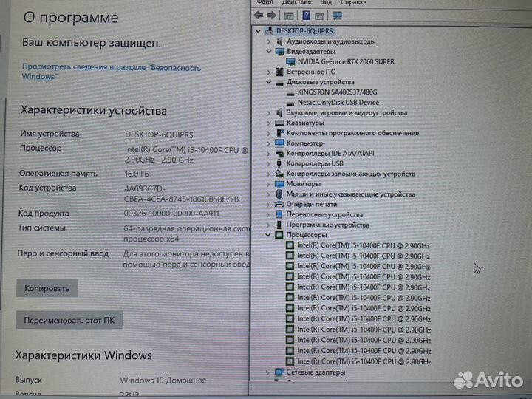Image resolution: width=532 pixels, height=399 pixels.
Task: Click the Дисковые устройства drive icon
Action: coord(279,83)
